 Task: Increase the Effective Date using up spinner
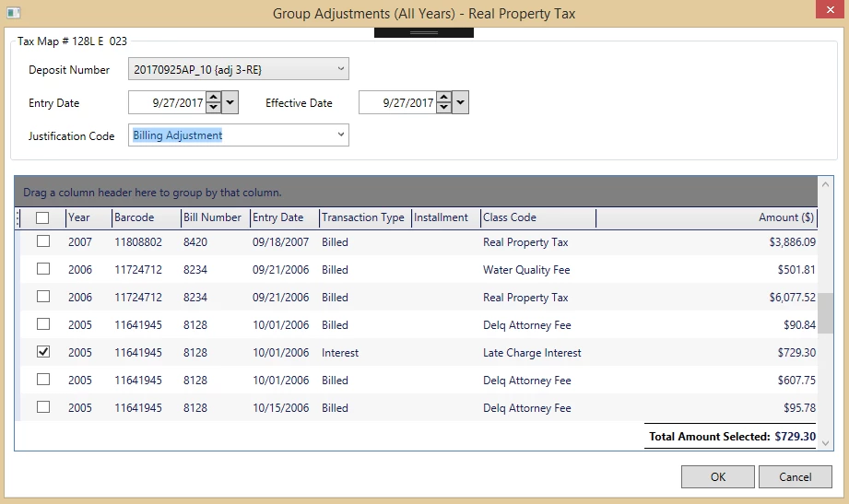point(443,98)
